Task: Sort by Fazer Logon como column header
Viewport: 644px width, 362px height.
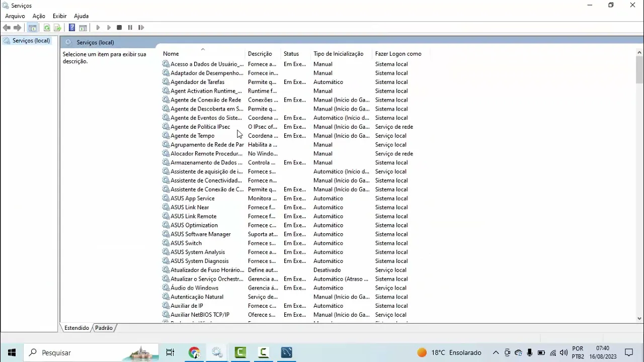Action: [x=401, y=54]
